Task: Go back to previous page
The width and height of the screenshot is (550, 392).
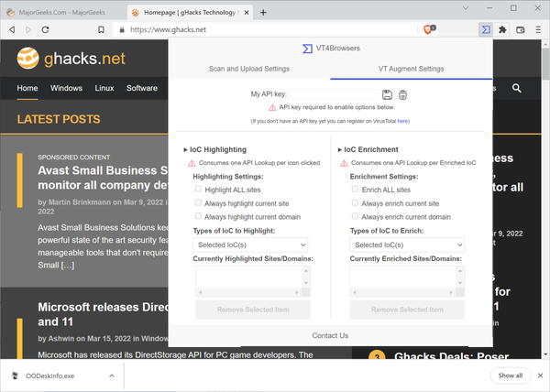Action: 12,30
